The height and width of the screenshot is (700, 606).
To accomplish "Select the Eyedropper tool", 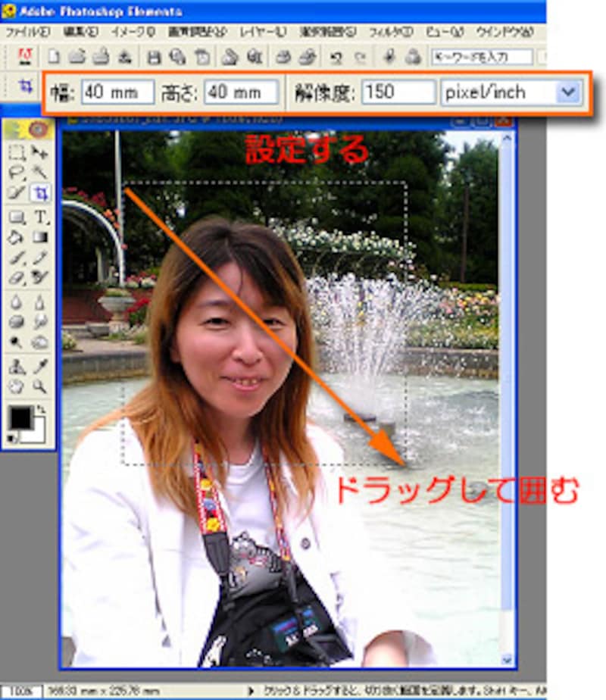I will coord(40,367).
